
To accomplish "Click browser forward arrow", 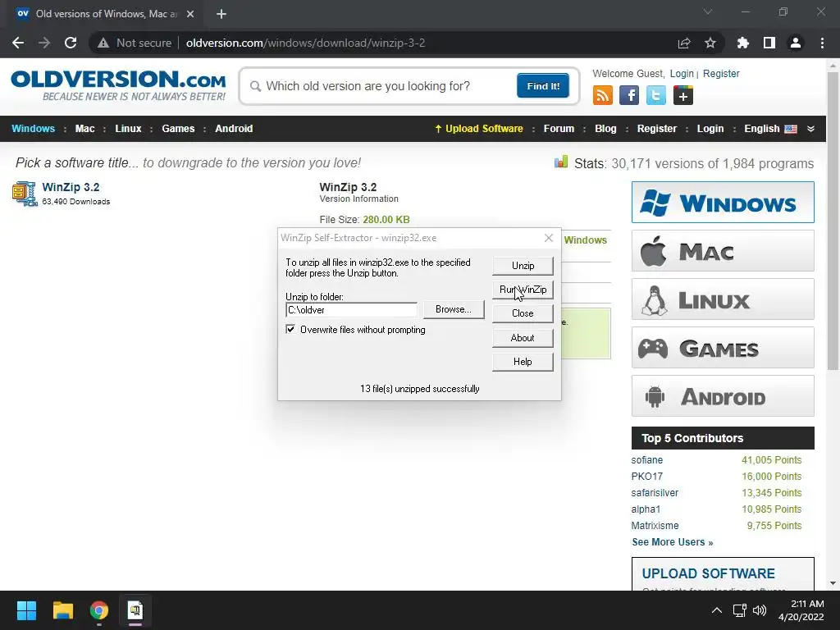I will [44, 43].
